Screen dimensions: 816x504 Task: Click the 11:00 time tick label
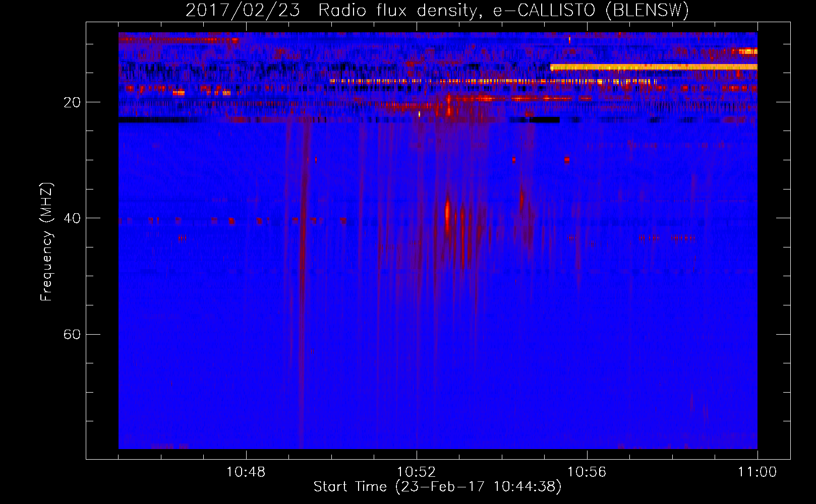pyautogui.click(x=757, y=472)
